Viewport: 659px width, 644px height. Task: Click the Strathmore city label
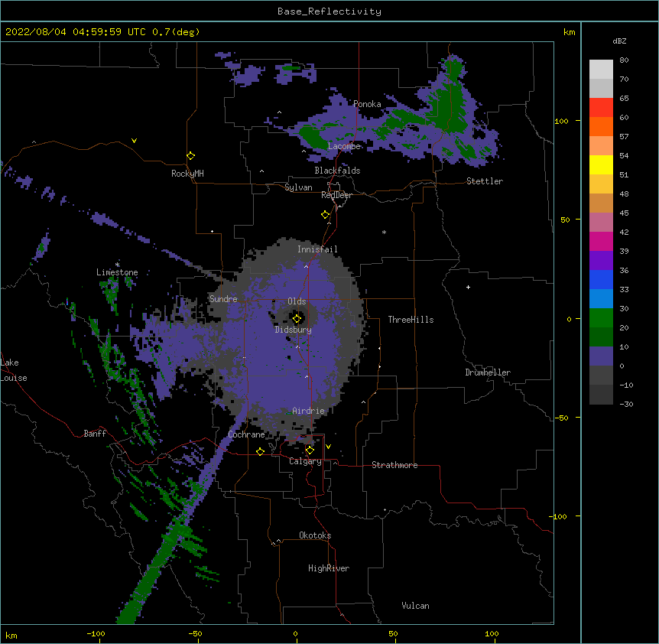pos(394,465)
